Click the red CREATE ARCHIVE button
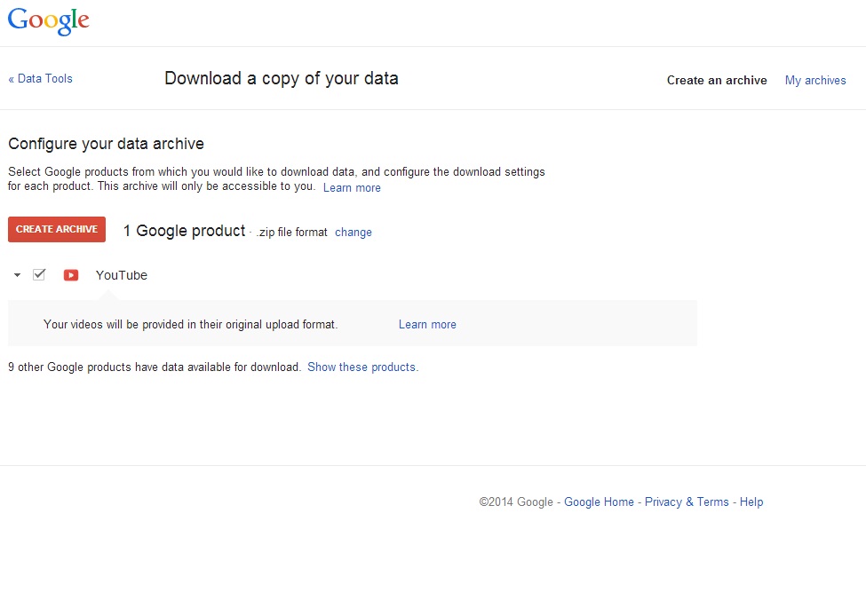Image resolution: width=866 pixels, height=616 pixels. pos(57,229)
